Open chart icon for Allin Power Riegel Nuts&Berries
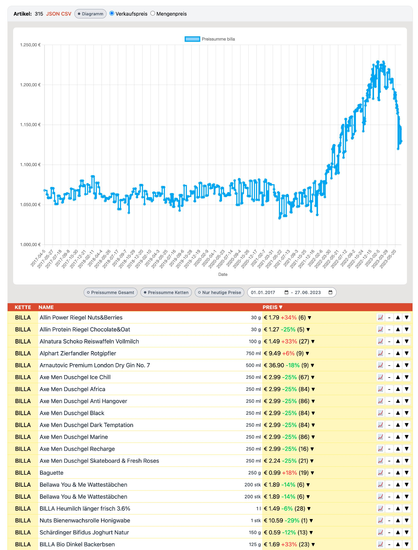This screenshot has width=418, height=550. pyautogui.click(x=380, y=317)
